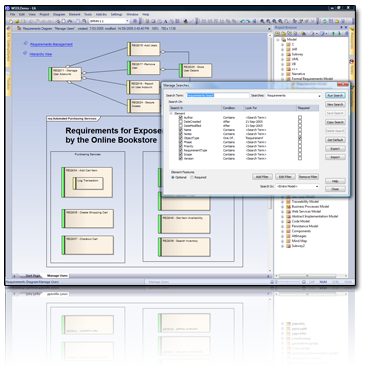Viewport: 367px width, 368px height.
Task: Switch to the Start Page tab
Action: [x=33, y=276]
